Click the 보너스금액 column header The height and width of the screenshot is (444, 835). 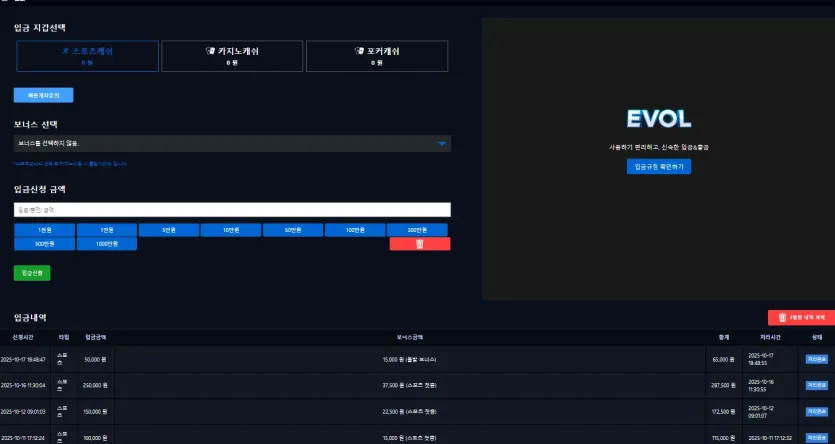(410, 337)
